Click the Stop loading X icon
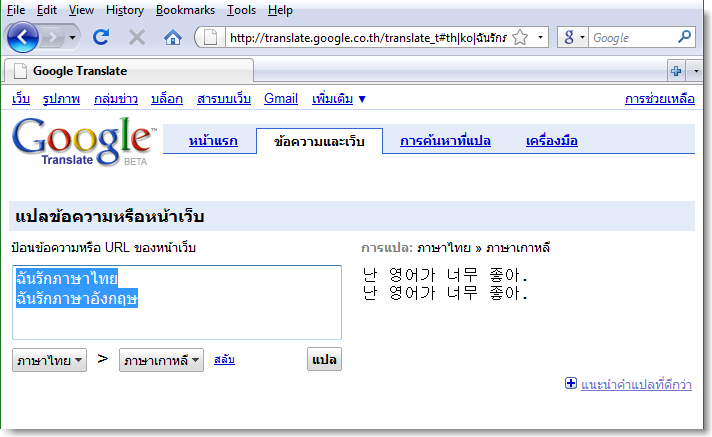The image size is (712, 437). pos(137,37)
